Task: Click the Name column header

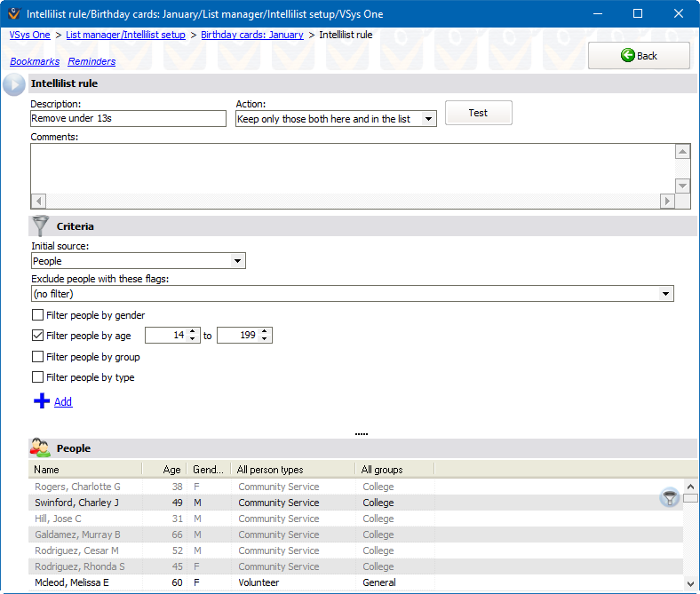Action: point(84,470)
